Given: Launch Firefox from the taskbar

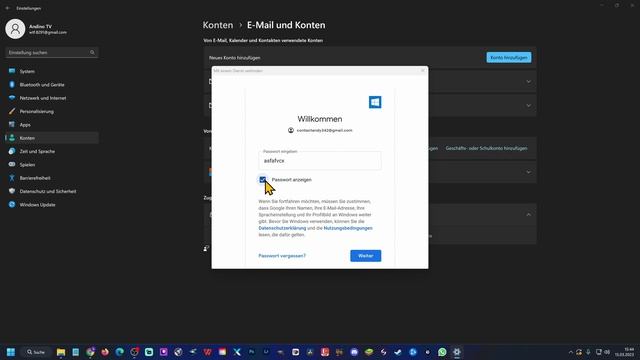Looking at the screenshot, I should coord(105,352).
